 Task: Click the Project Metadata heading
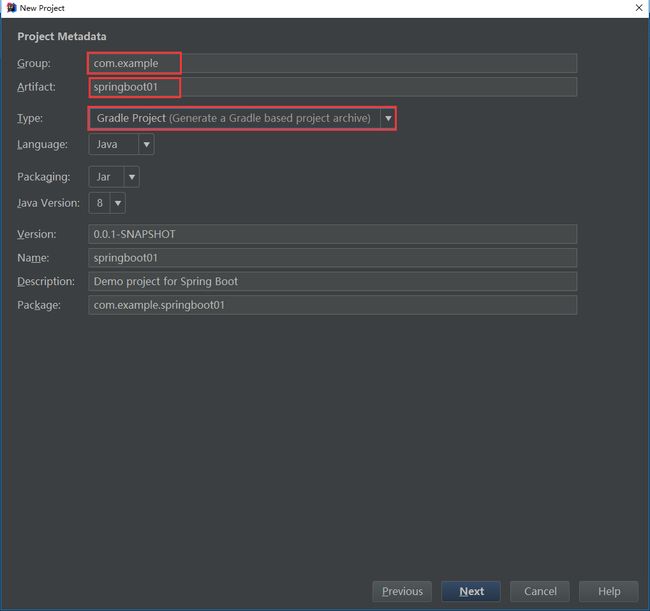tap(62, 36)
